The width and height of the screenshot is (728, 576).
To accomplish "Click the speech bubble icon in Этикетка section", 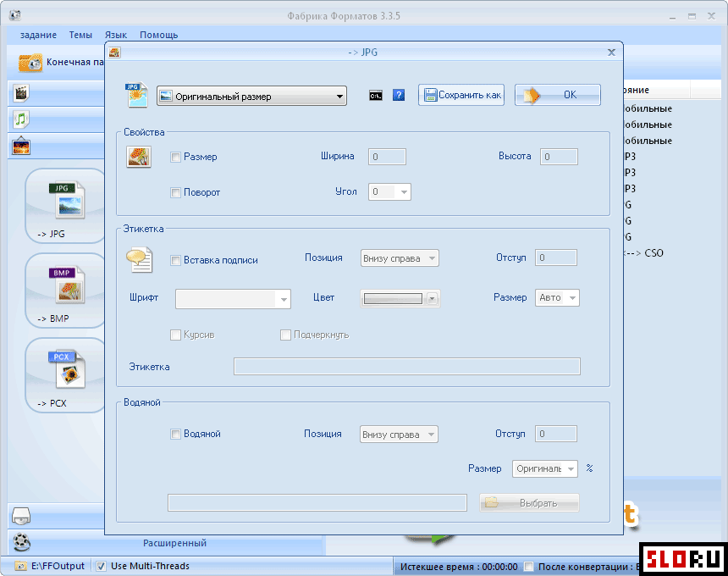I will coord(140,260).
